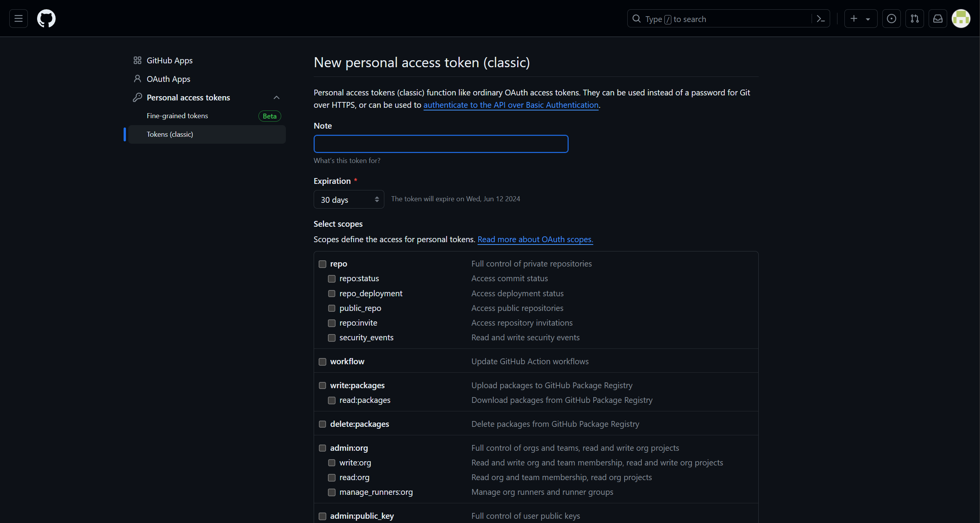Image resolution: width=980 pixels, height=523 pixels.
Task: Open the user avatar menu
Action: [961, 19]
